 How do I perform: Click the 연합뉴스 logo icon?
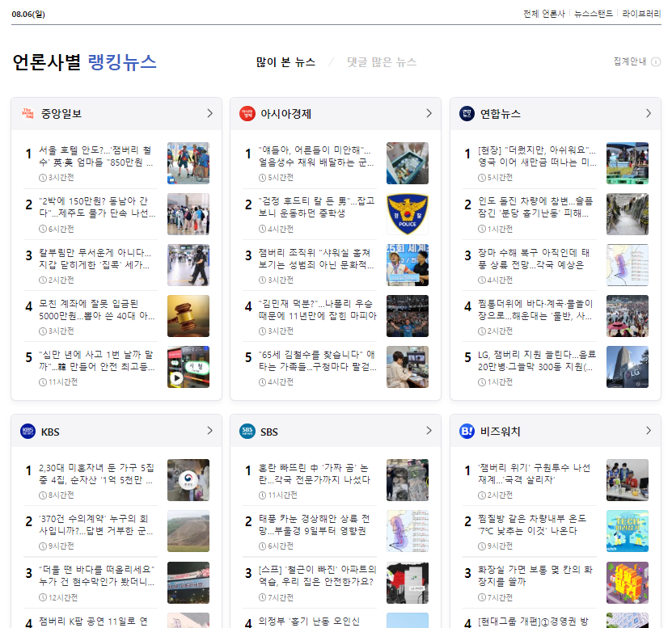point(467,113)
